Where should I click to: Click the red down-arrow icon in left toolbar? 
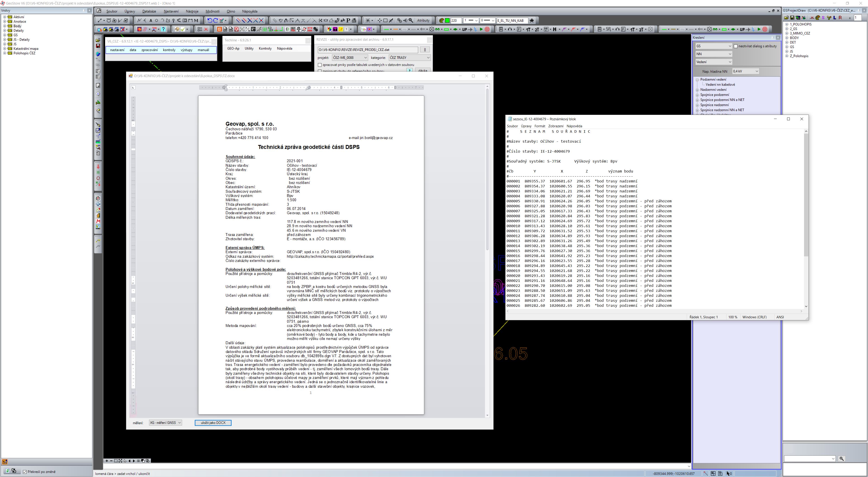coord(98,167)
